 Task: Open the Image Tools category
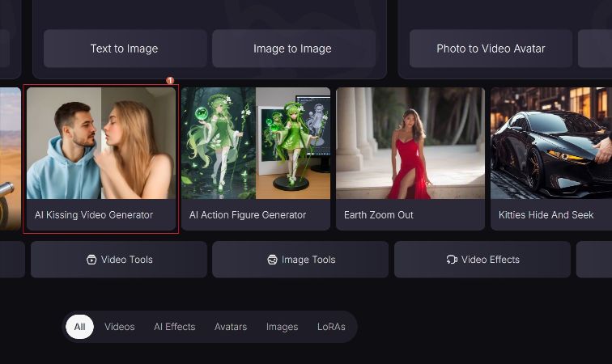click(x=300, y=260)
